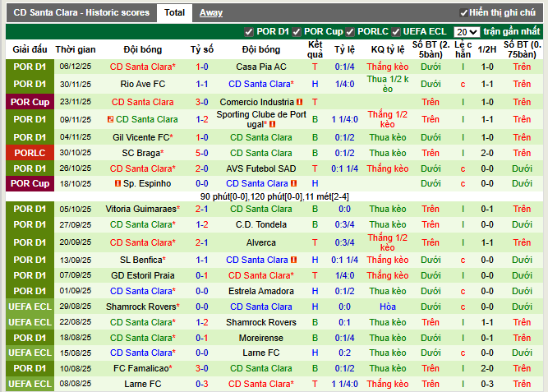Toggle the Hiển thị ghi chú checkbox
Screen dimensions: 548x392
[463, 13]
